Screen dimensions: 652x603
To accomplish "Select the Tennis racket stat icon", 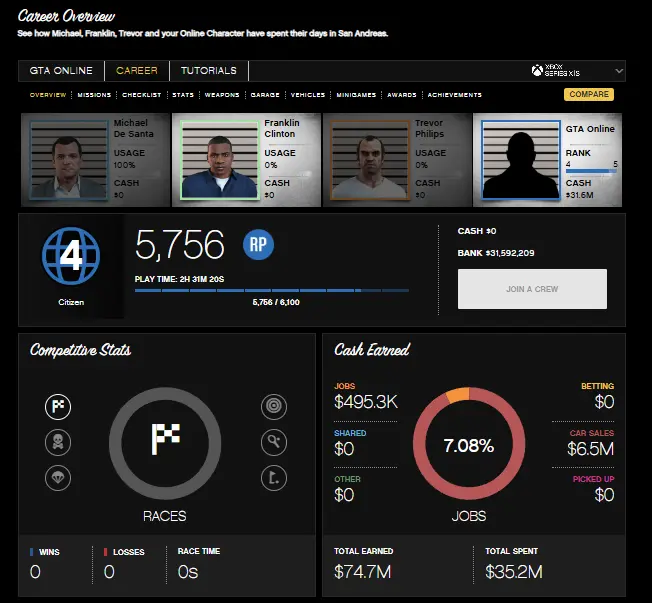I will point(272,442).
